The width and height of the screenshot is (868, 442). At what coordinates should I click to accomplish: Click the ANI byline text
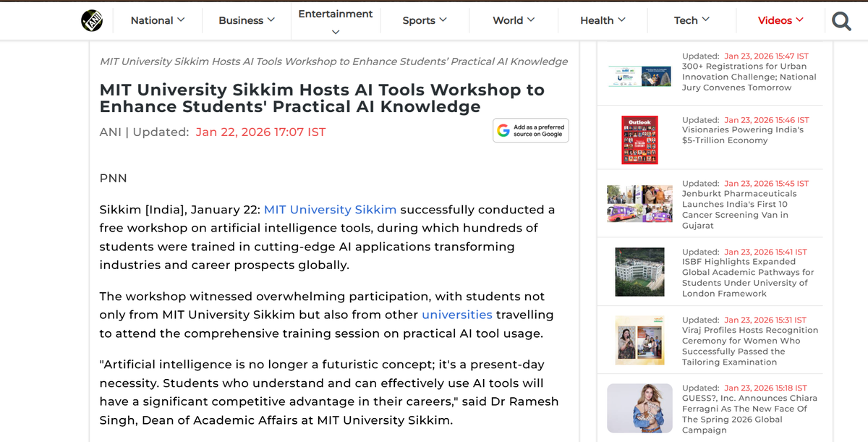coord(110,132)
